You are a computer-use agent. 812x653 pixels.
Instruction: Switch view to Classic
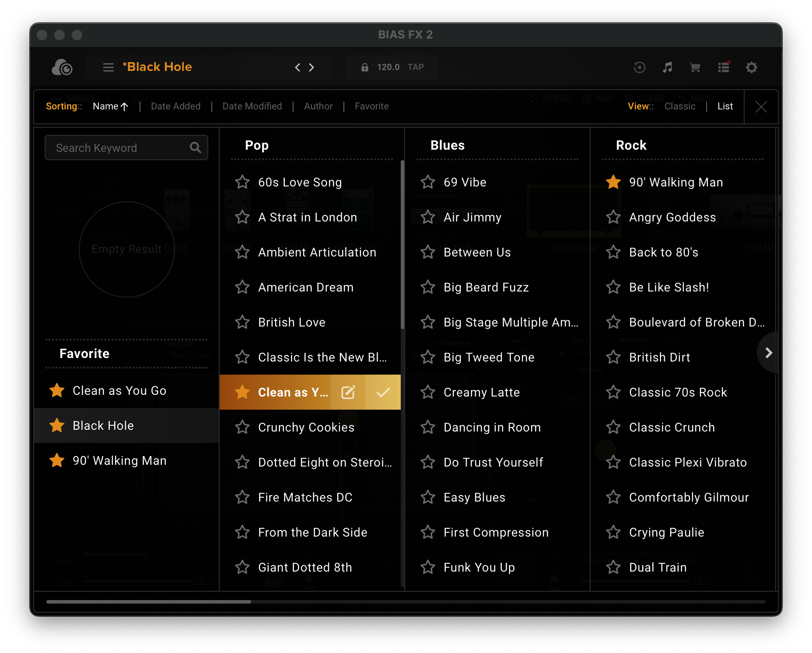pyautogui.click(x=680, y=106)
